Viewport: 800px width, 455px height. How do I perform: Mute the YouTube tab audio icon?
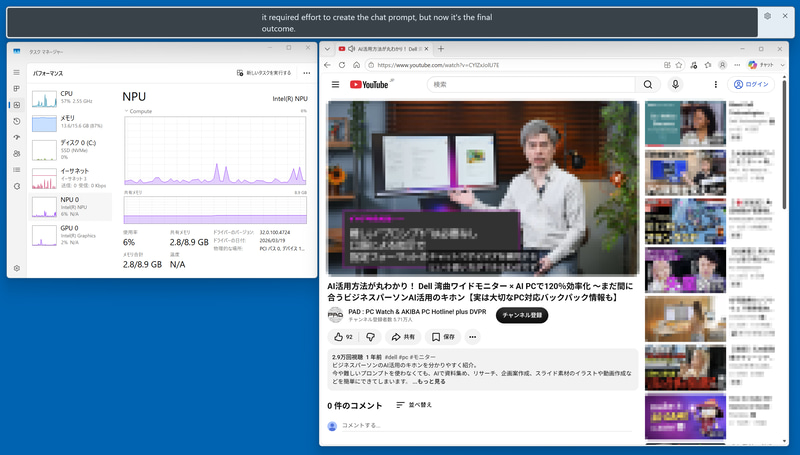pos(352,49)
